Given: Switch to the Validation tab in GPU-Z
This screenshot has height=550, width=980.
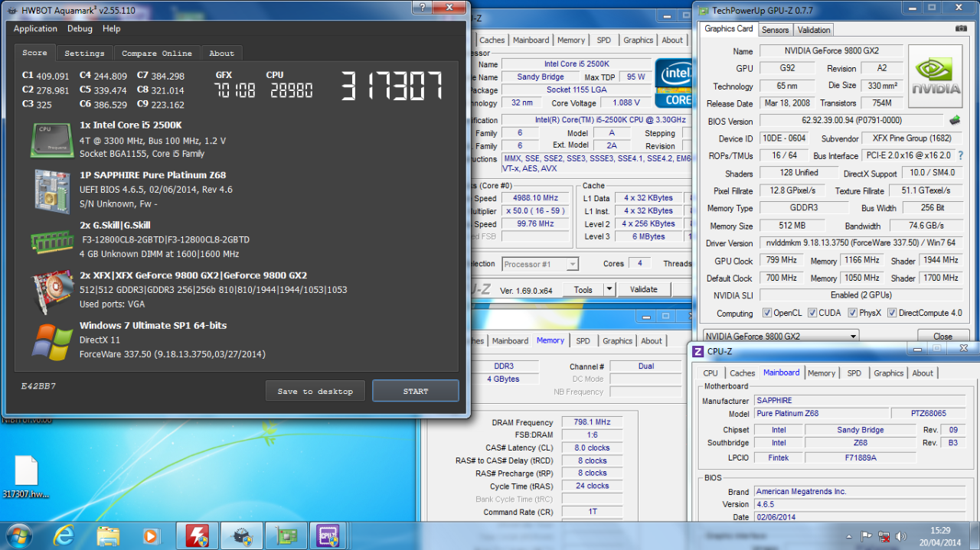Looking at the screenshot, I should click(x=814, y=30).
